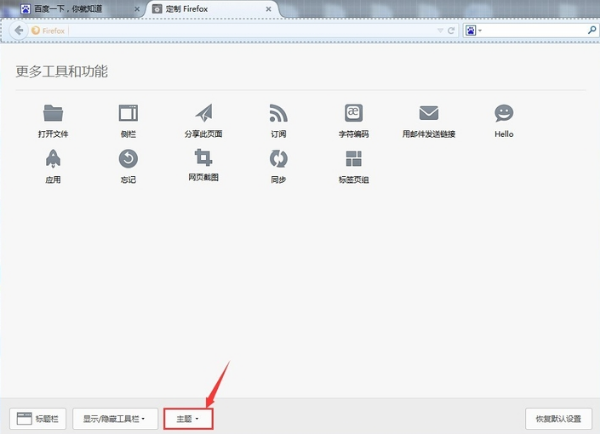This screenshot has height=435, width=601.
Task: Click the Open File (打开文件) folder icon
Action: tap(53, 113)
